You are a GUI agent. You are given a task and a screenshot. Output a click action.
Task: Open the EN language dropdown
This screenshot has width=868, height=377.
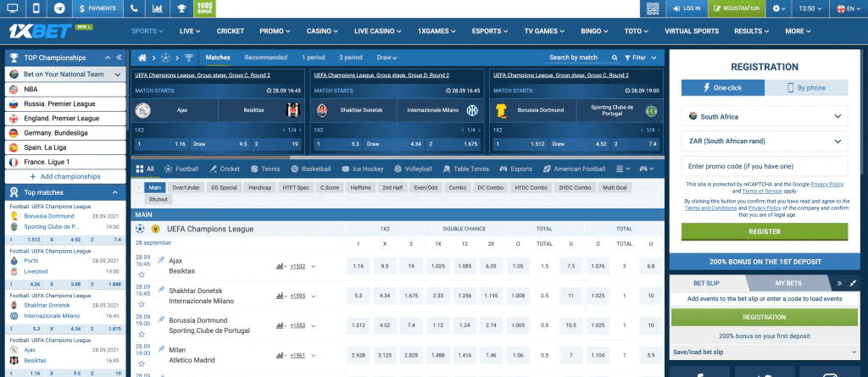[849, 8]
